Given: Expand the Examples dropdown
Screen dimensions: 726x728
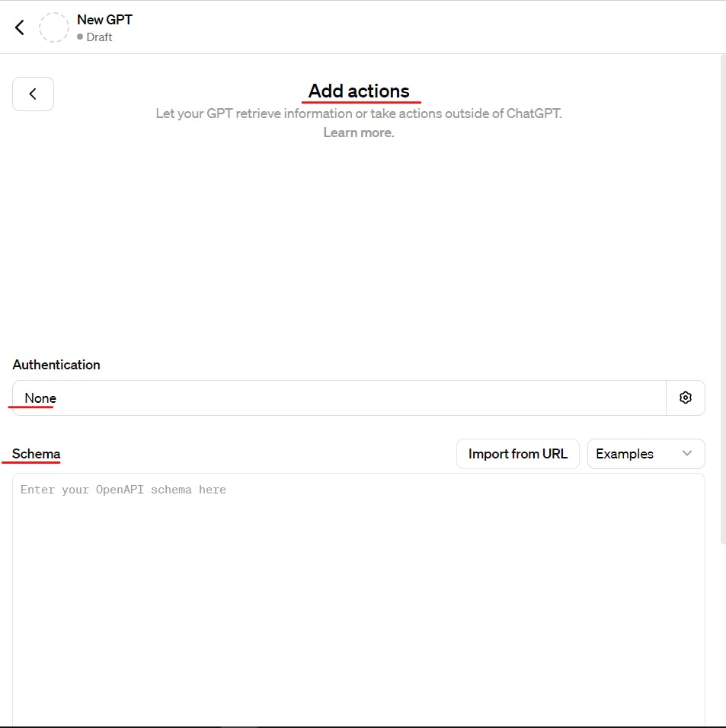Looking at the screenshot, I should pyautogui.click(x=646, y=454).
